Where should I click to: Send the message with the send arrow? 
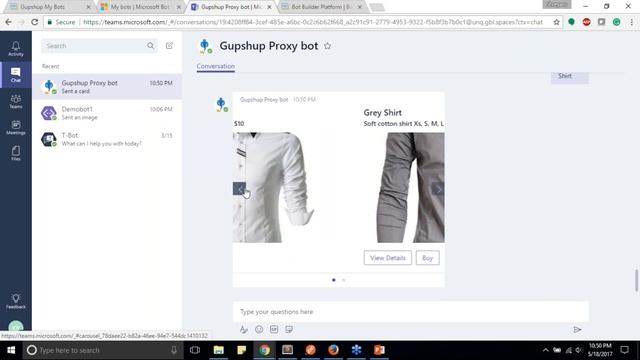577,329
